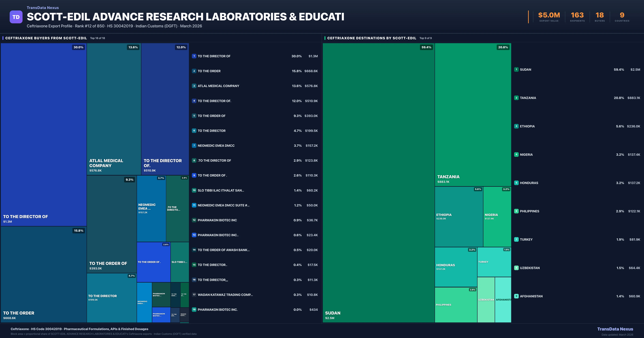This screenshot has height=338, width=644.
Task: Click the Ceftriaxone Buyers section heading
Action: click(46, 38)
